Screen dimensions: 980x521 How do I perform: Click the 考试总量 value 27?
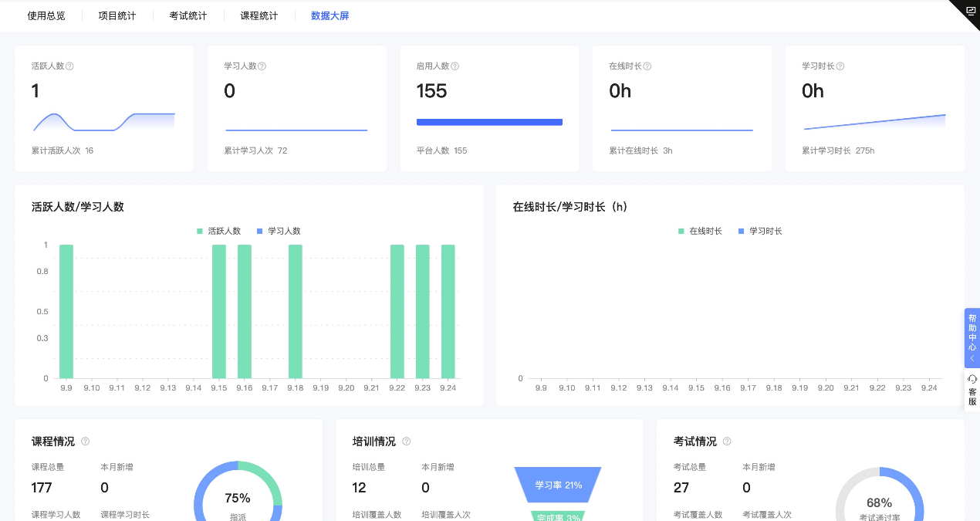(681, 488)
